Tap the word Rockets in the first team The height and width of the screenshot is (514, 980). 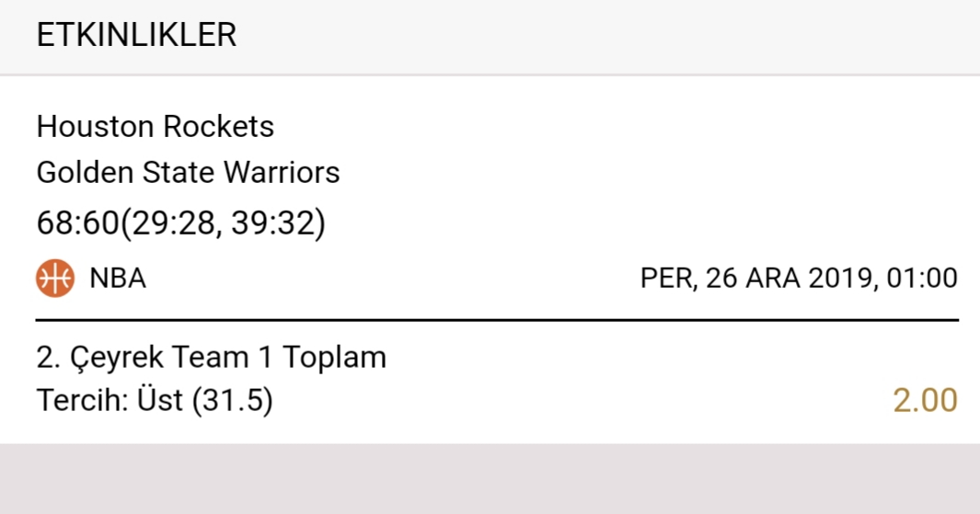click(x=219, y=127)
